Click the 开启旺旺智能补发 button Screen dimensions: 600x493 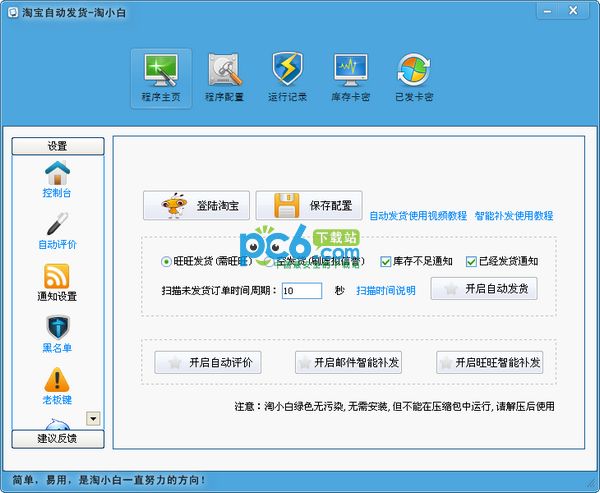489,362
